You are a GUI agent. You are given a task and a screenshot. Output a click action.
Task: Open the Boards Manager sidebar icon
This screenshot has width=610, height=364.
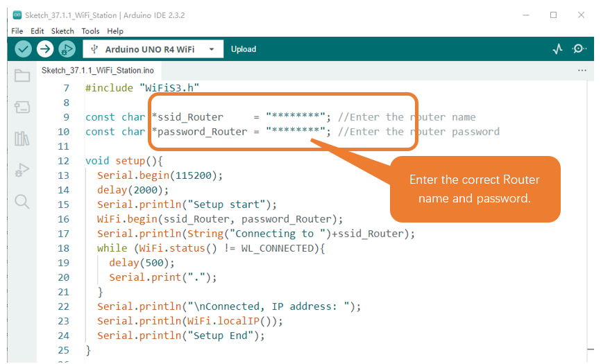coord(22,107)
